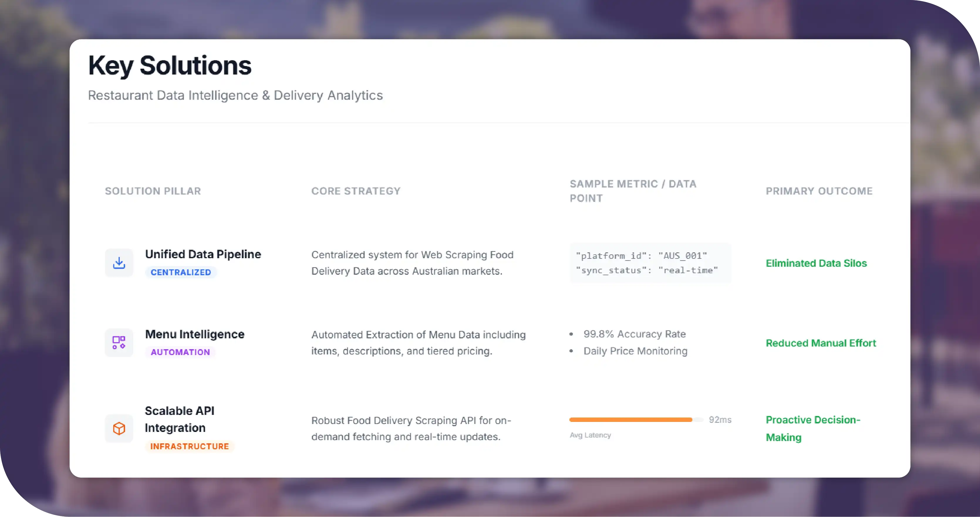Click the Reduced Manual Effort outcome
The image size is (980, 517).
(821, 343)
